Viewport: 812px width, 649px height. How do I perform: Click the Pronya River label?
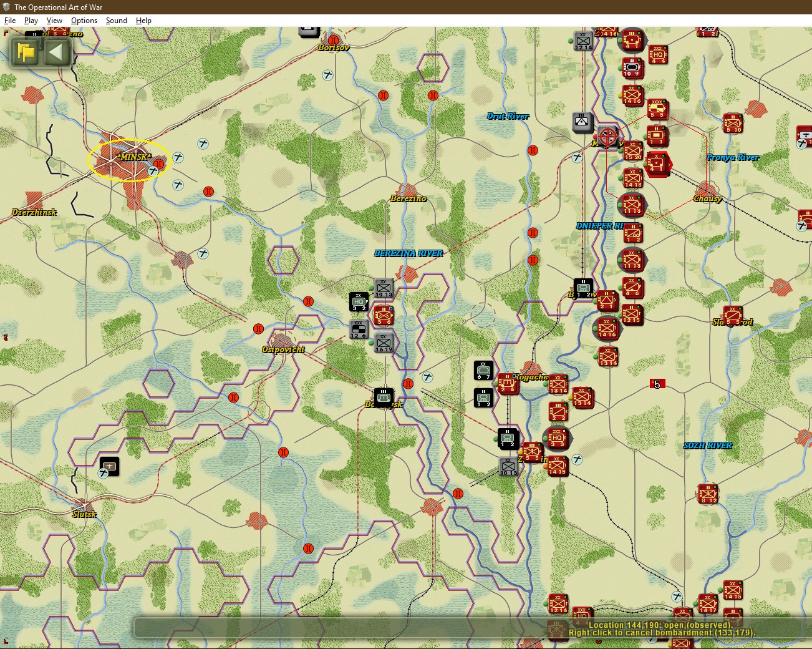coord(733,157)
